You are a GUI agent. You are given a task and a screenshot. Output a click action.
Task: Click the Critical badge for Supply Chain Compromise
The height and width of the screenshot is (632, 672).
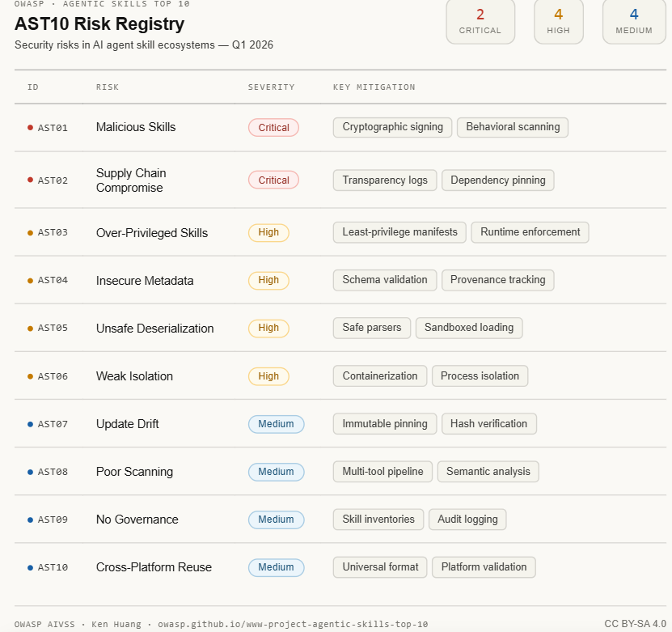pyautogui.click(x=273, y=180)
